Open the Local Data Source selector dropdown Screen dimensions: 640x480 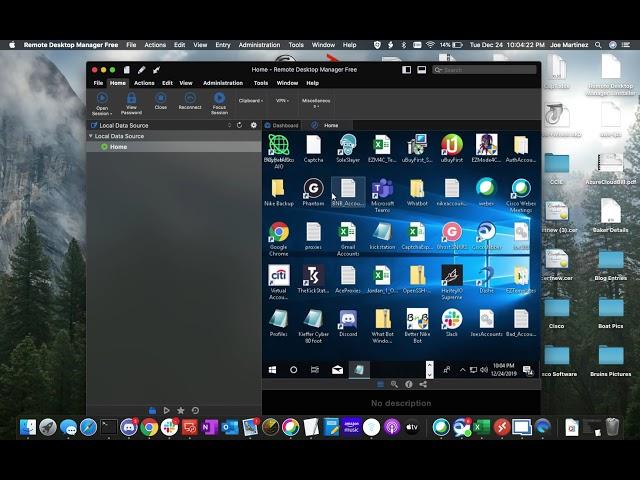(x=229, y=125)
